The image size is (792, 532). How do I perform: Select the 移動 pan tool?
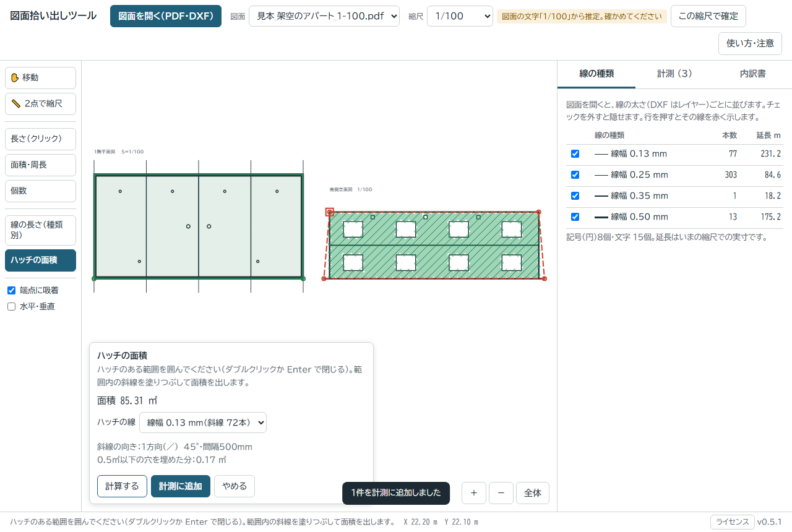pos(40,78)
